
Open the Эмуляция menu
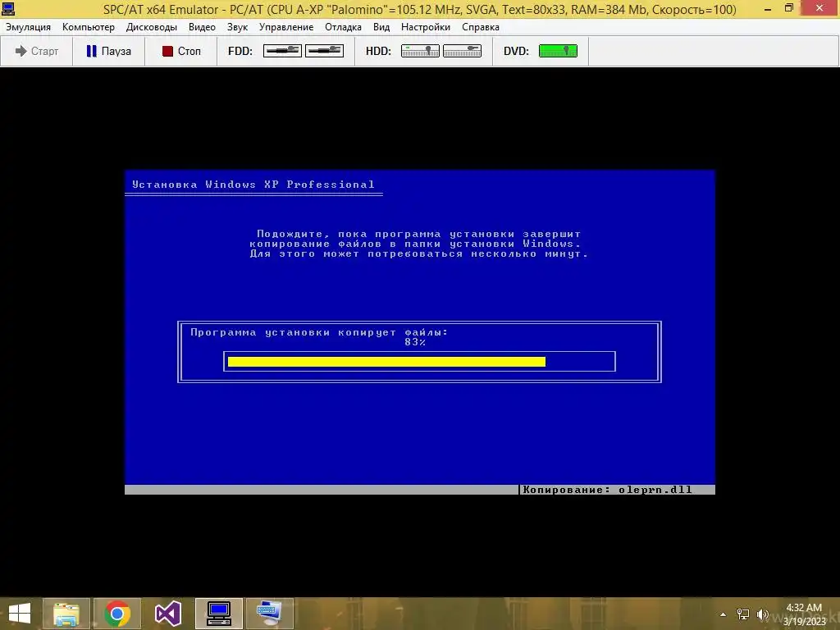28,27
